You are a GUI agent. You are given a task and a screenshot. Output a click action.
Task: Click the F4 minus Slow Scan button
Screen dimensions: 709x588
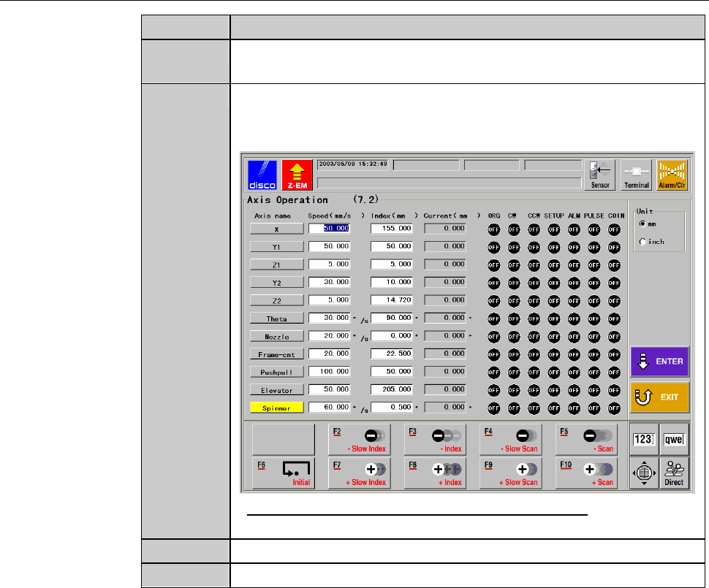point(511,439)
